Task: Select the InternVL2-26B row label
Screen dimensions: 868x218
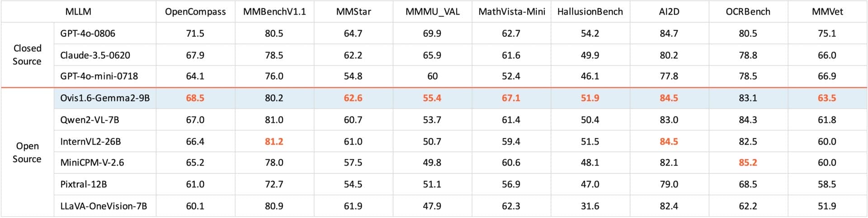Action: coord(90,141)
